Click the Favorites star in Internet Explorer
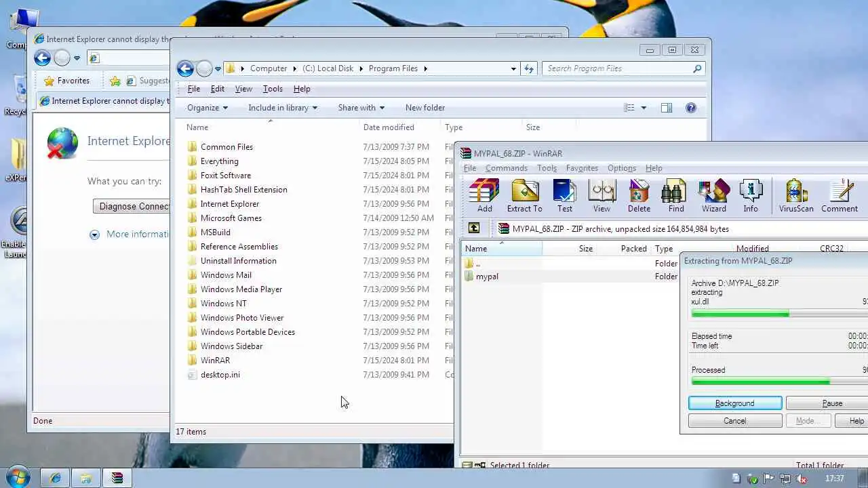This screenshot has height=488, width=868. (49, 81)
